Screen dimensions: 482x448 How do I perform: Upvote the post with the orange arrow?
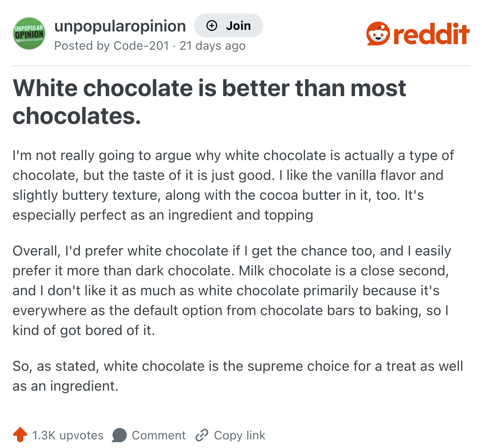20,435
